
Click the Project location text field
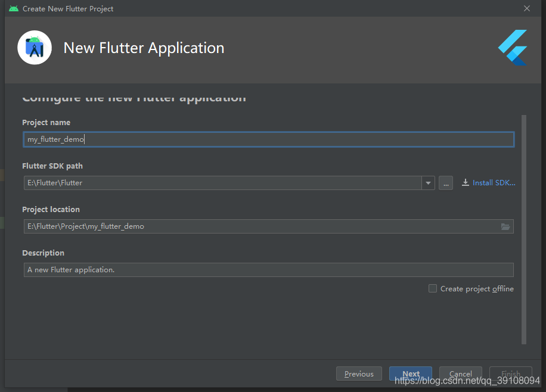(x=268, y=226)
